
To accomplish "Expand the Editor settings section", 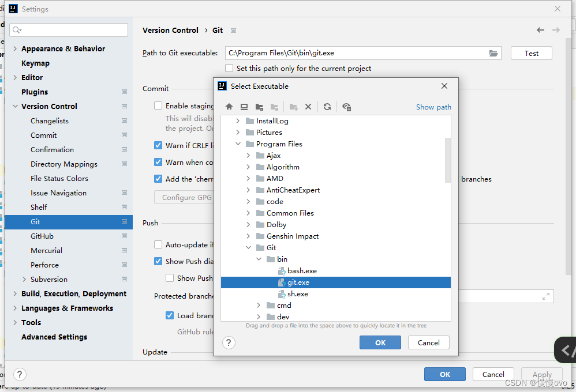I will point(15,77).
